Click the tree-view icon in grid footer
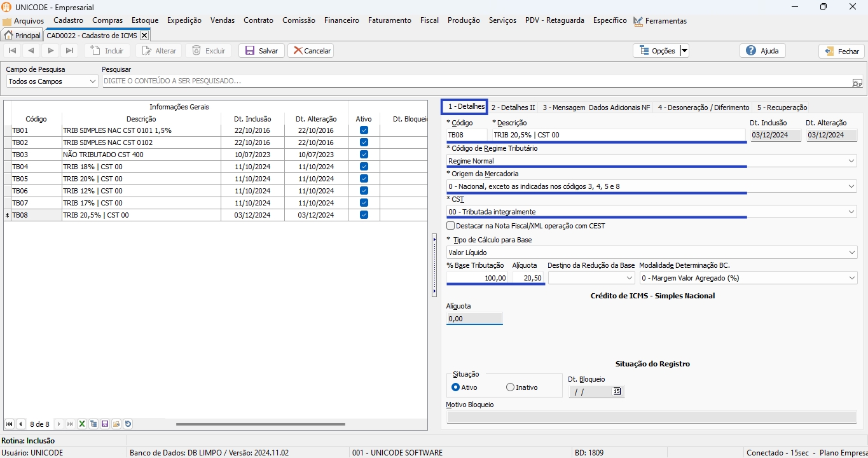The width and height of the screenshot is (868, 458). coord(93,424)
